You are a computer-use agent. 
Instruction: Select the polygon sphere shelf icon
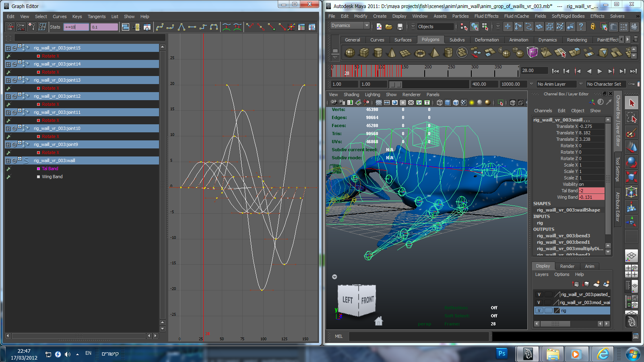point(350,53)
